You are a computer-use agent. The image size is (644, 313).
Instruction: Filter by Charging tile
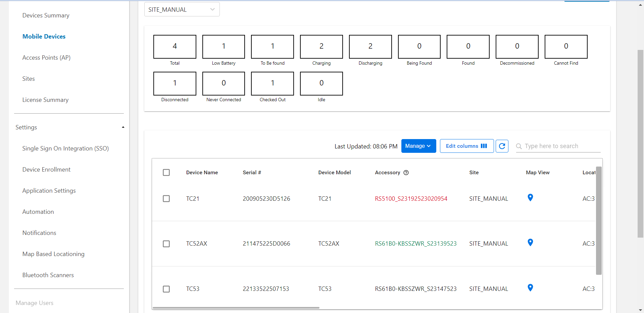click(x=321, y=47)
